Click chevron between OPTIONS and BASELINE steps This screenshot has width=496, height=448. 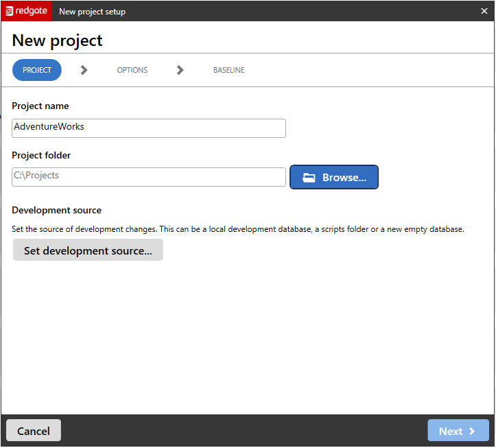pos(180,70)
